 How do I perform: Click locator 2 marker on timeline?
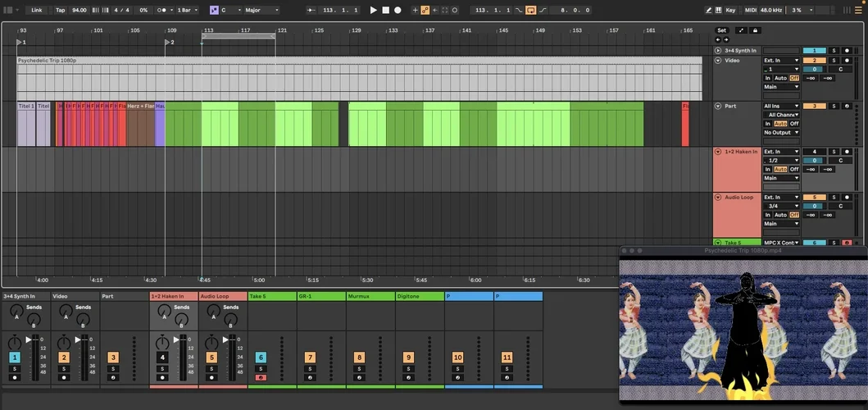click(166, 42)
